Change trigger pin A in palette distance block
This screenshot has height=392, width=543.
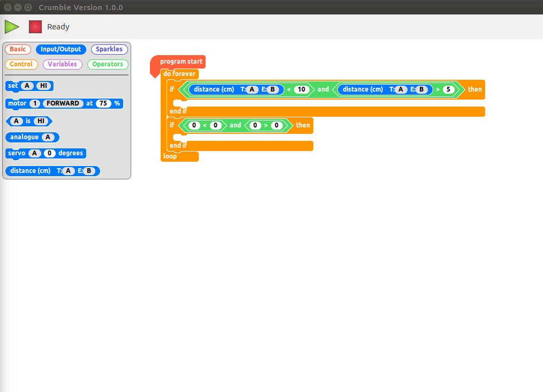[x=68, y=171]
